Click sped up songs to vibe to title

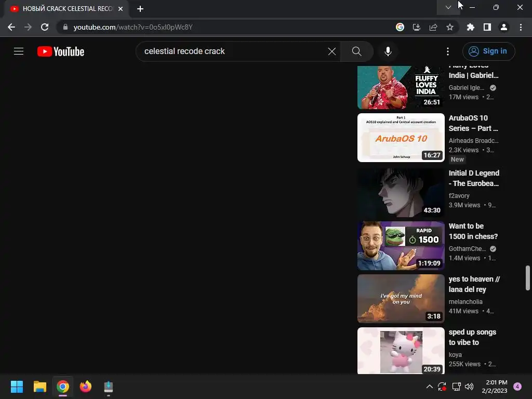coord(472,337)
